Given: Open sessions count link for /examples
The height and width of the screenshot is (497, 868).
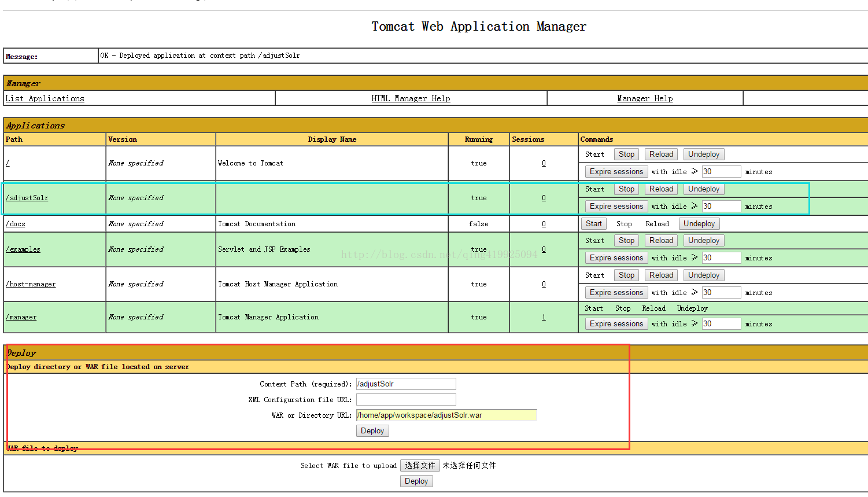Looking at the screenshot, I should 544,249.
